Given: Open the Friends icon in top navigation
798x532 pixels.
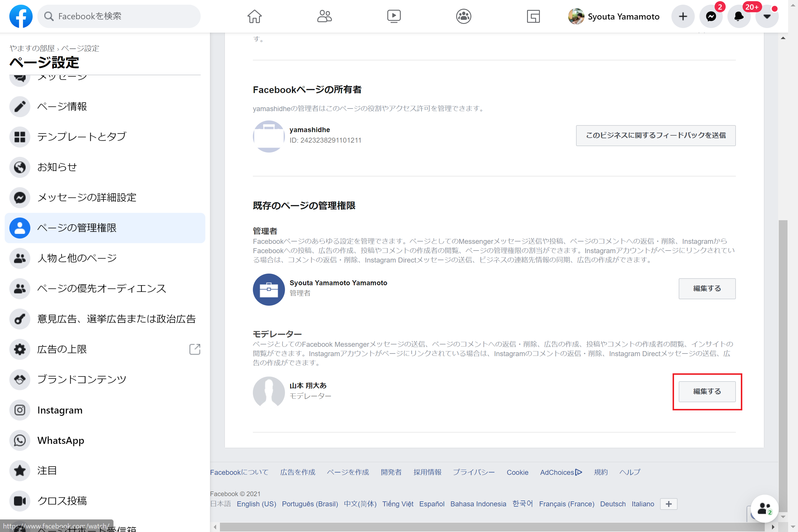Looking at the screenshot, I should (324, 16).
